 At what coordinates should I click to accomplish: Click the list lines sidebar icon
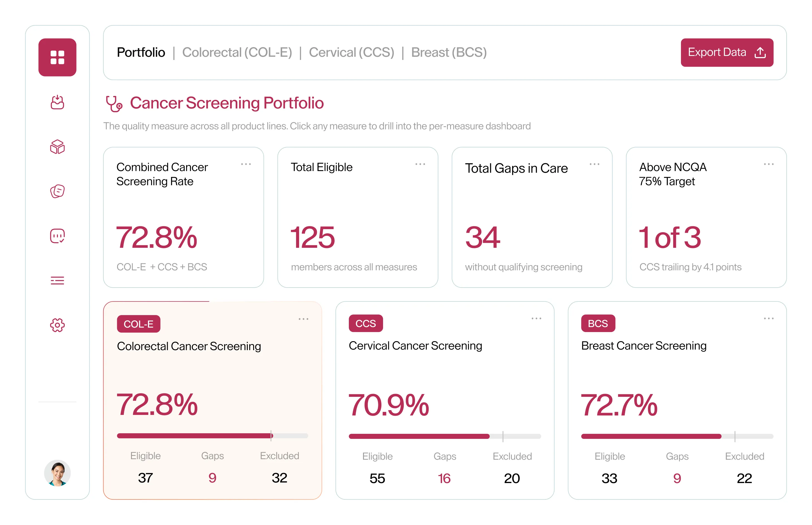pyautogui.click(x=57, y=281)
